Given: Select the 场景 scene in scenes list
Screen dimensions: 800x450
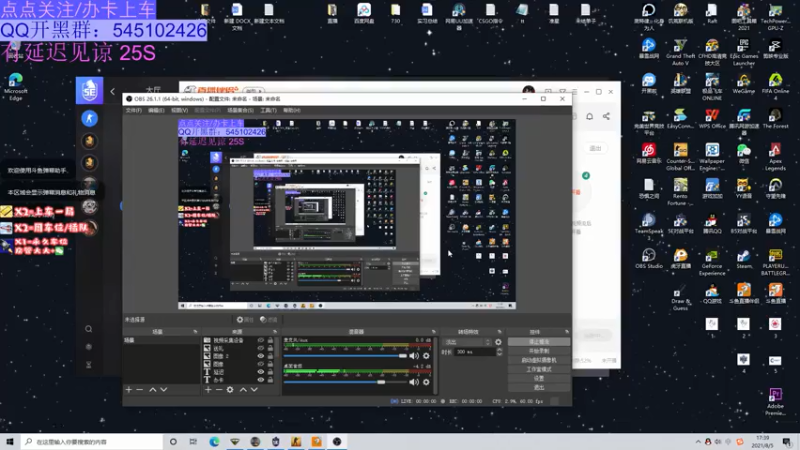Looking at the screenshot, I should [x=161, y=340].
